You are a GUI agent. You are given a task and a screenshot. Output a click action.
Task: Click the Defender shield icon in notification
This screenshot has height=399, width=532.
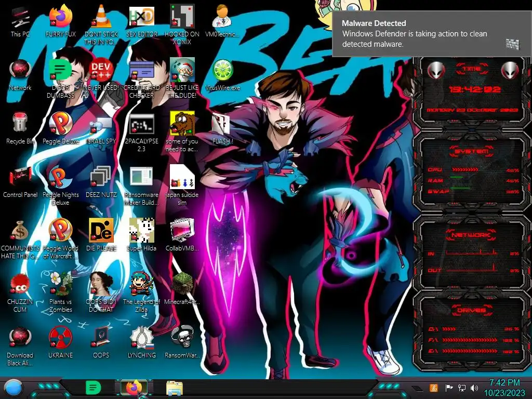(512, 44)
